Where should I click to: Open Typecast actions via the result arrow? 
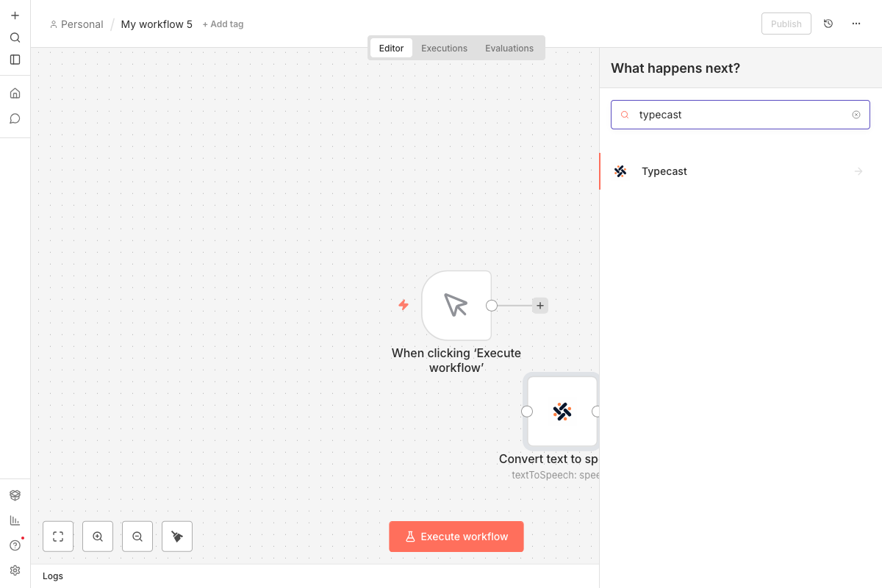pyautogui.click(x=858, y=171)
